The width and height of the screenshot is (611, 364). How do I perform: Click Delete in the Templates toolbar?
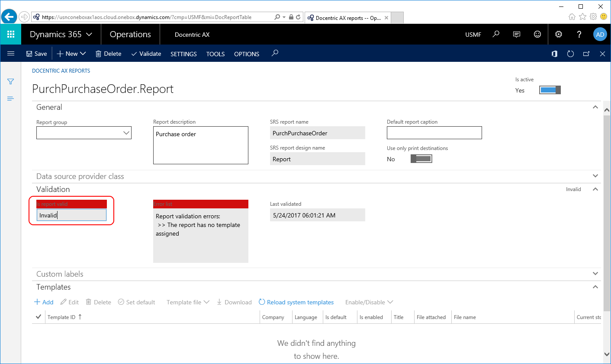(98, 302)
